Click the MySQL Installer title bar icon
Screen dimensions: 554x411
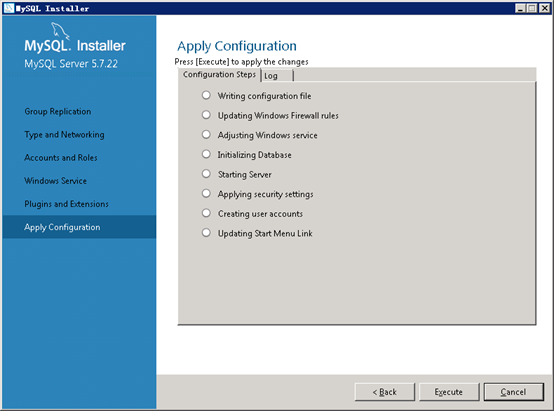click(x=9, y=8)
